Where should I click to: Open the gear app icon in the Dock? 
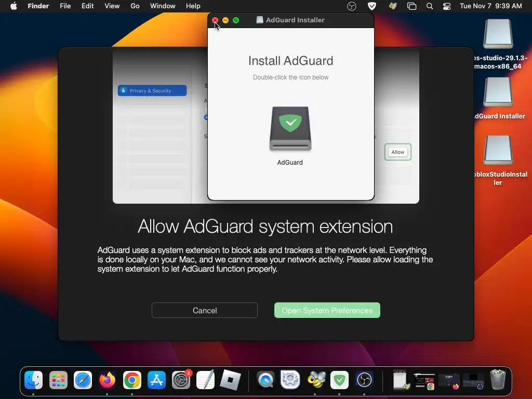coord(290,380)
